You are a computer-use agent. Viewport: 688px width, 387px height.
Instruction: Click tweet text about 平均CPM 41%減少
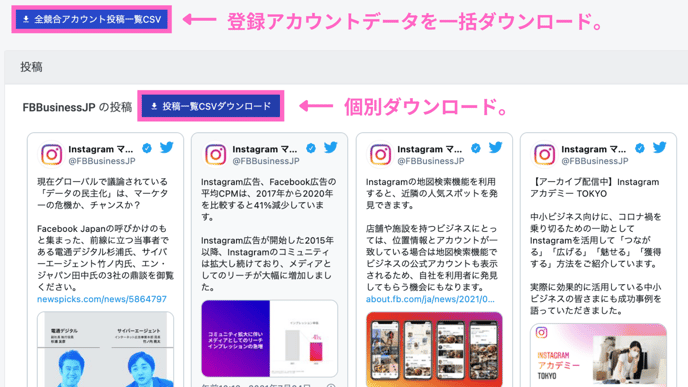pyautogui.click(x=269, y=199)
